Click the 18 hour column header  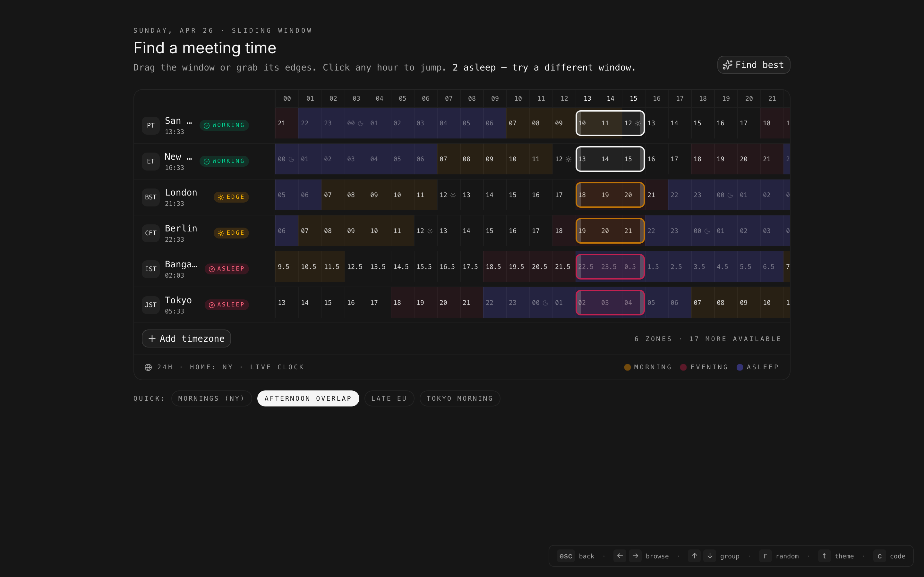703,98
